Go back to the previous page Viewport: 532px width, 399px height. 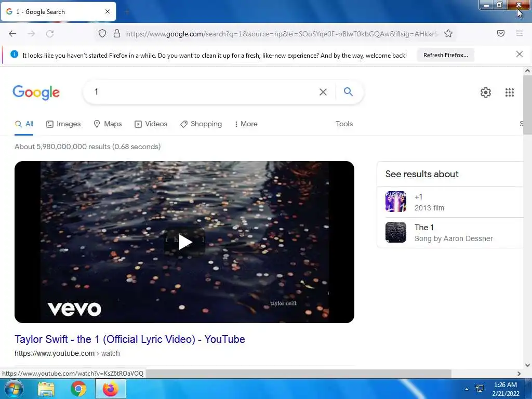click(12, 34)
